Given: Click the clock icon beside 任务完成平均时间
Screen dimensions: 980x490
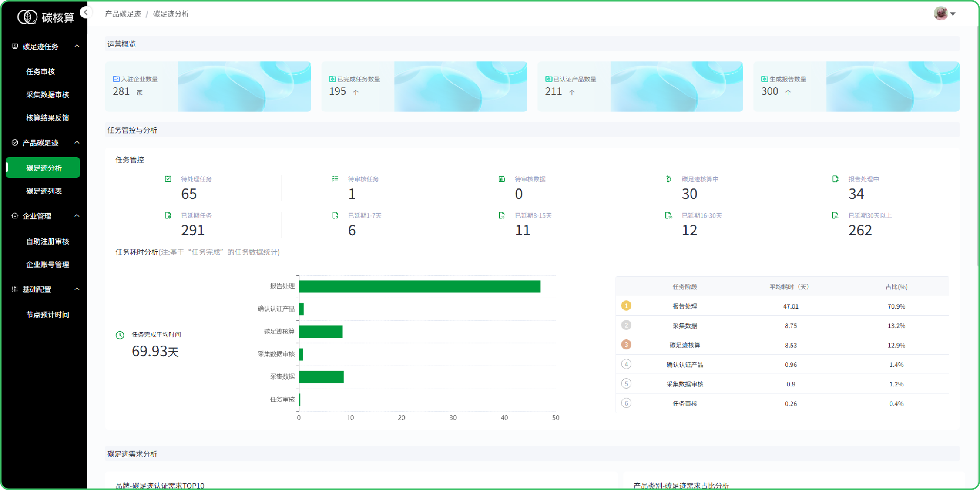Looking at the screenshot, I should click(x=120, y=335).
